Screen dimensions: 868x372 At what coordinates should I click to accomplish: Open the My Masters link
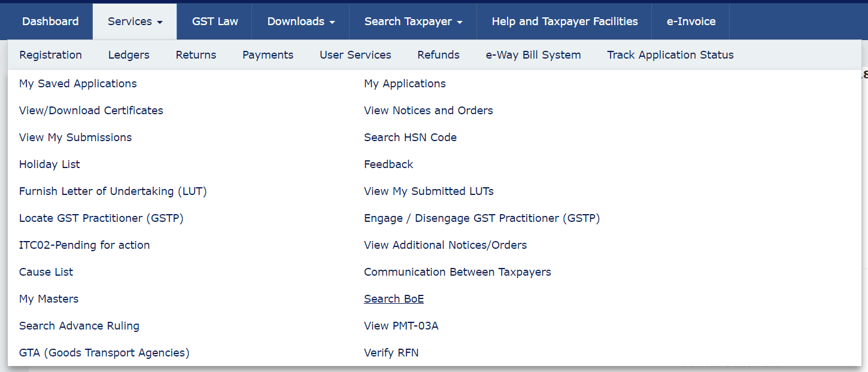tap(49, 299)
